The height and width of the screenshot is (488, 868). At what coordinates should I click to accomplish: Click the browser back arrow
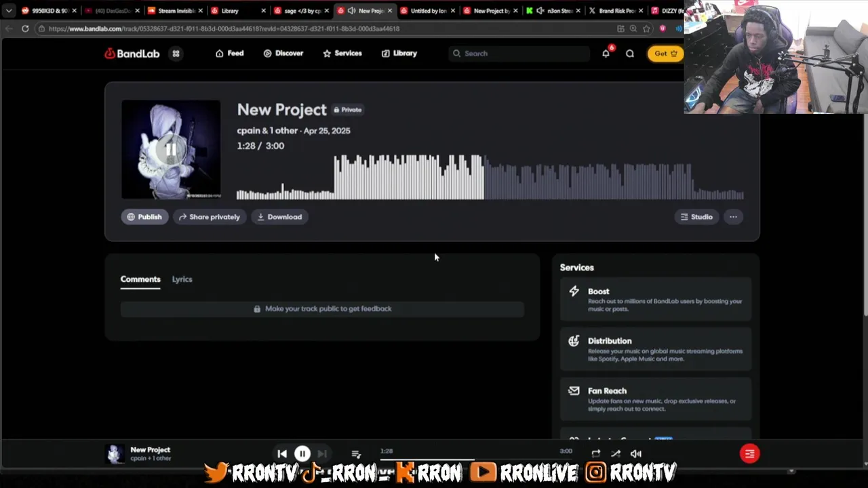point(9,28)
